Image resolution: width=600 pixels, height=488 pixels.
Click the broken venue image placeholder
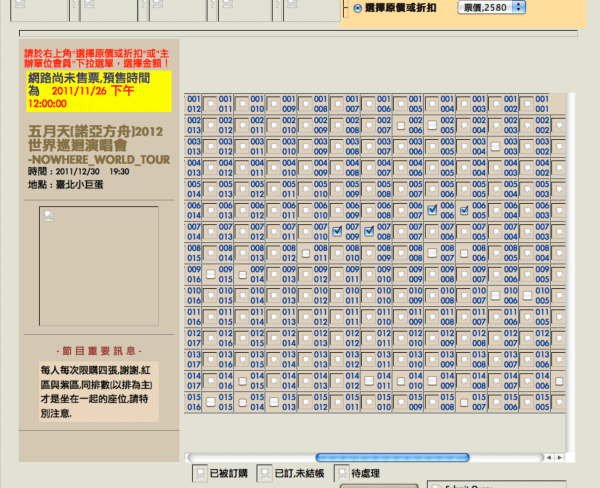coord(99,266)
